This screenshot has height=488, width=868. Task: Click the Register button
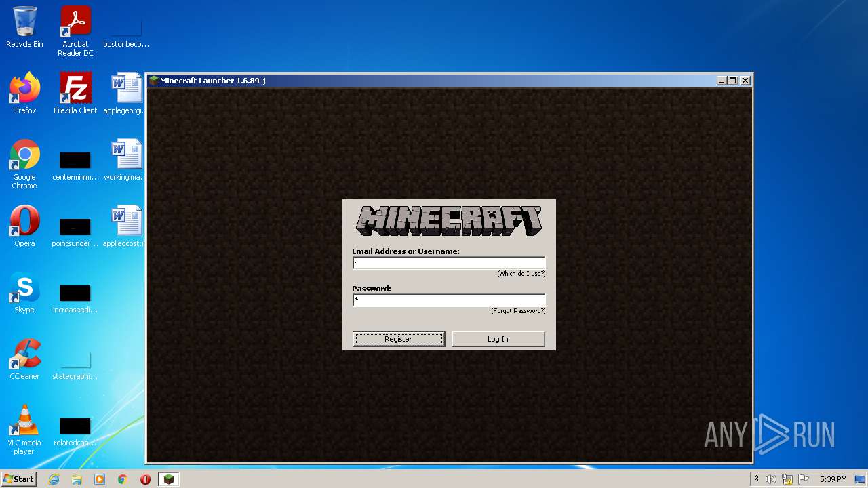[399, 339]
